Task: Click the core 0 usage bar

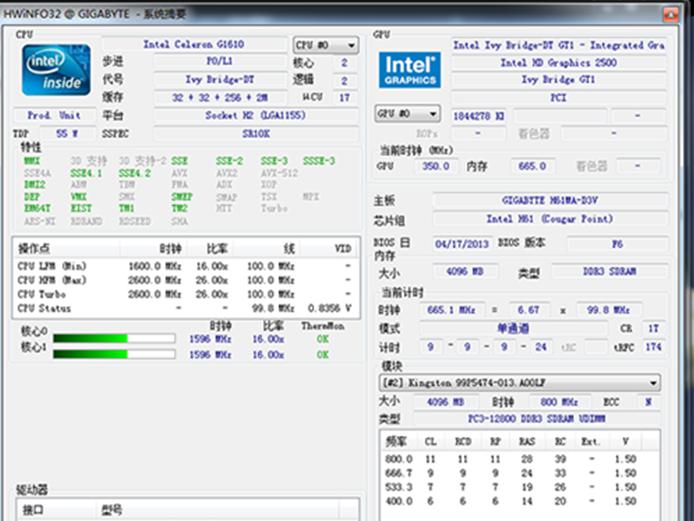Action: 114,339
